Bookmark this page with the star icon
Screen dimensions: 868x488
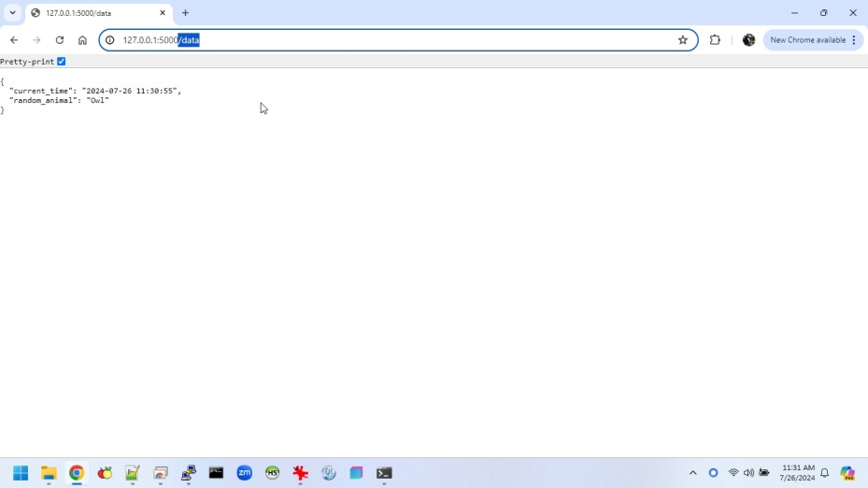[683, 40]
